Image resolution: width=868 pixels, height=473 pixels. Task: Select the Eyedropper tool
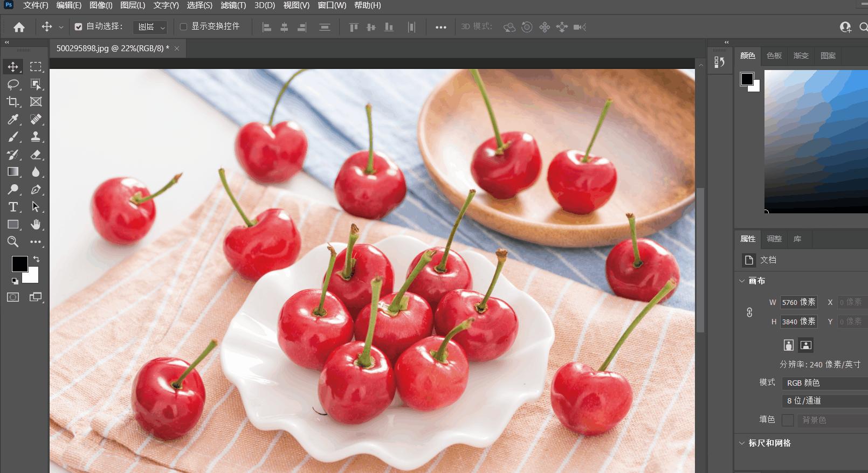coord(13,119)
